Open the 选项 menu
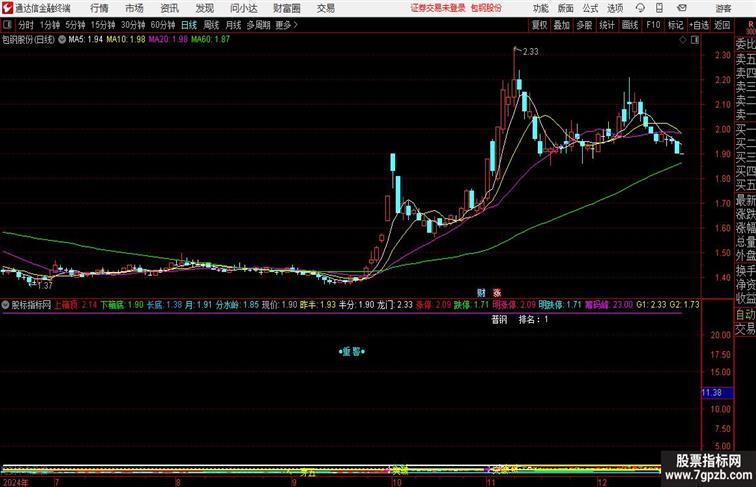Screen dimensions: 756x487 [615, 8]
